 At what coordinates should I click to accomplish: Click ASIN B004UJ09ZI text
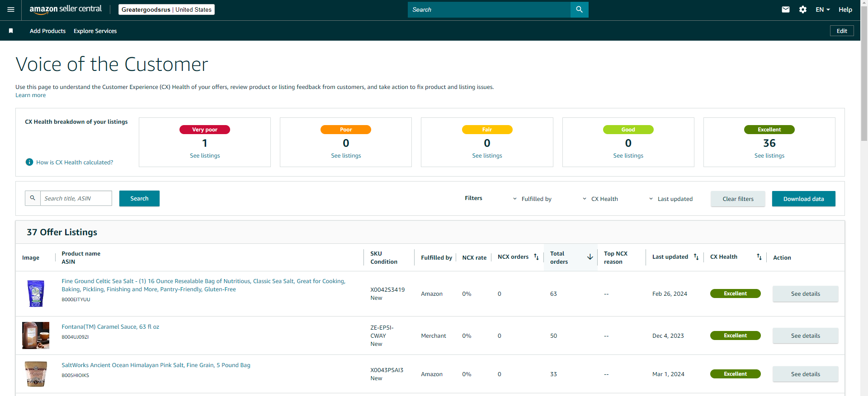tap(75, 337)
